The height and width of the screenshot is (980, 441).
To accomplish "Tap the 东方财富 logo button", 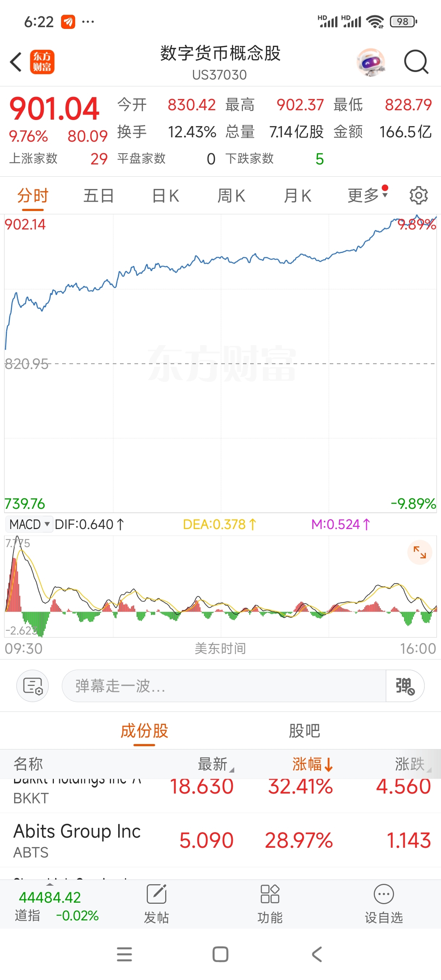I will [x=42, y=62].
